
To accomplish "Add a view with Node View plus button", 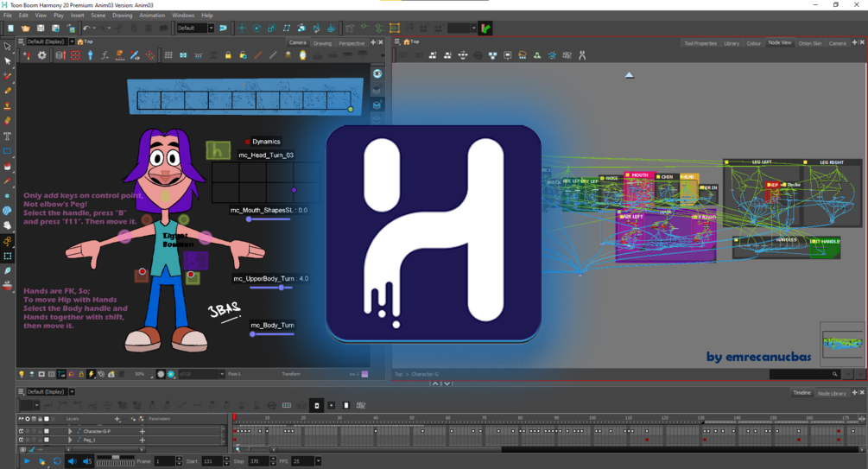I will (854, 42).
